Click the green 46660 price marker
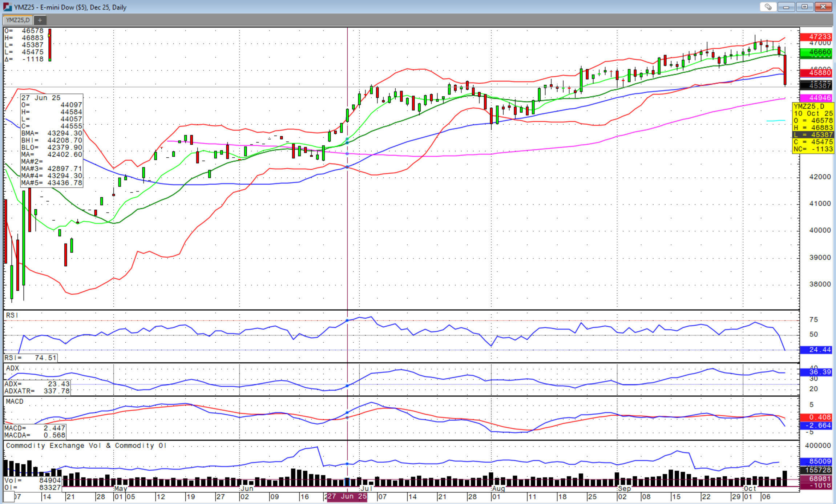Viewport: 836px width, 504px height. point(816,52)
